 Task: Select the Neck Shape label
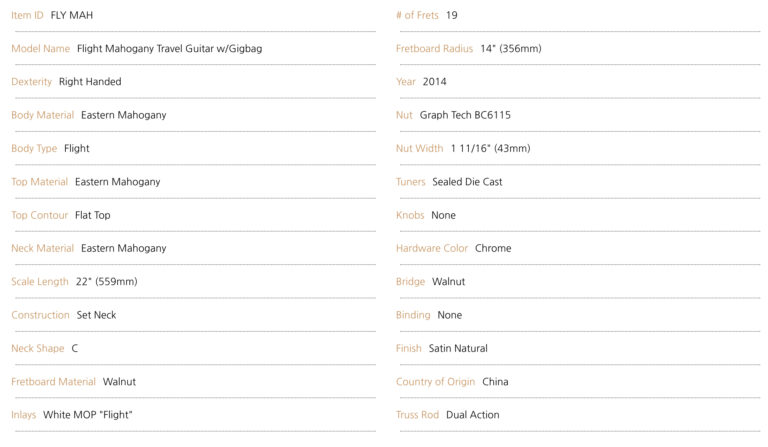tap(37, 348)
